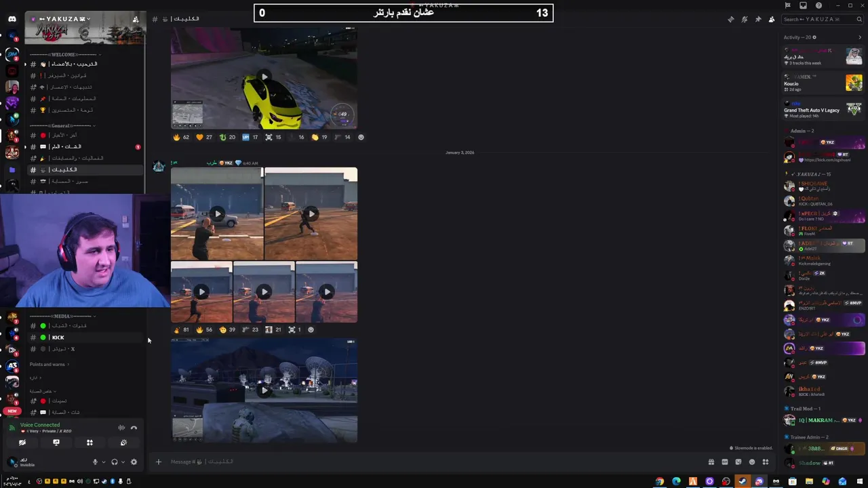Open headphone output device dropdown arrow
Viewport: 868px width, 488px height.
coord(123,462)
